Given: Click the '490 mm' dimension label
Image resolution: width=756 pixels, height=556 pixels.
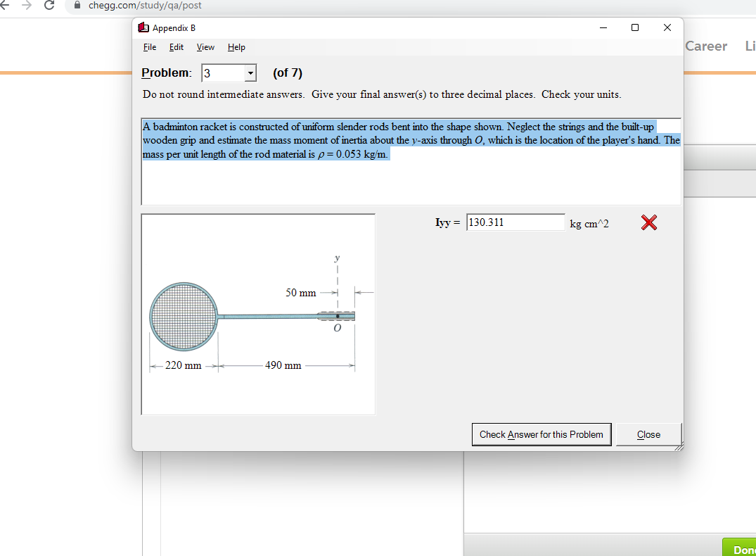Looking at the screenshot, I should pos(283,365).
